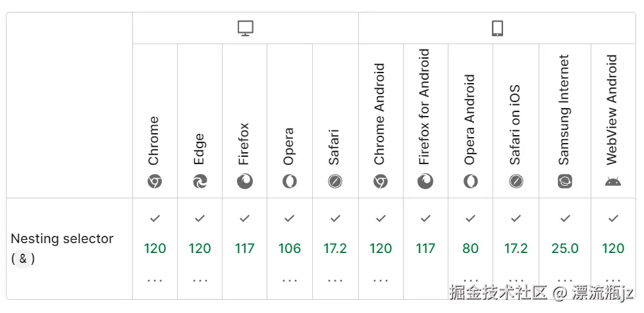Click the Firefox for Android logo icon
The image size is (644, 313).
click(x=426, y=181)
